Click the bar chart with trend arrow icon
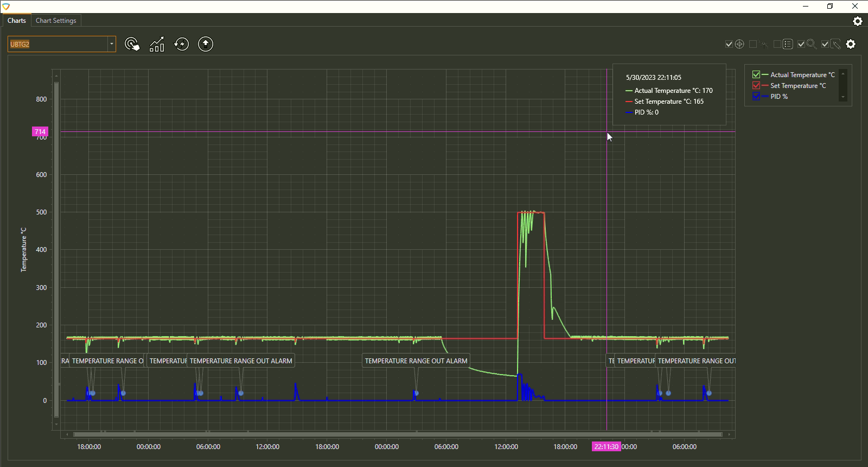The image size is (868, 467). (x=157, y=44)
